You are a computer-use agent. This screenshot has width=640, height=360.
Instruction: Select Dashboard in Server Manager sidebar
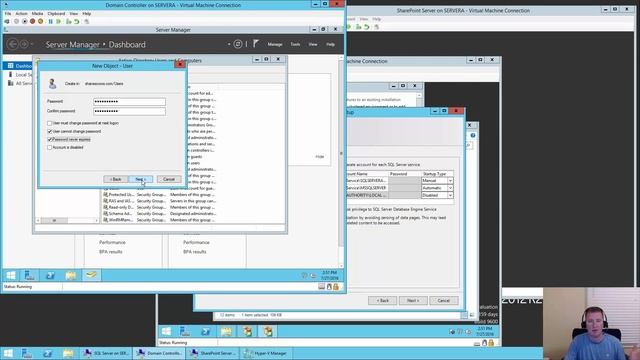pos(19,66)
